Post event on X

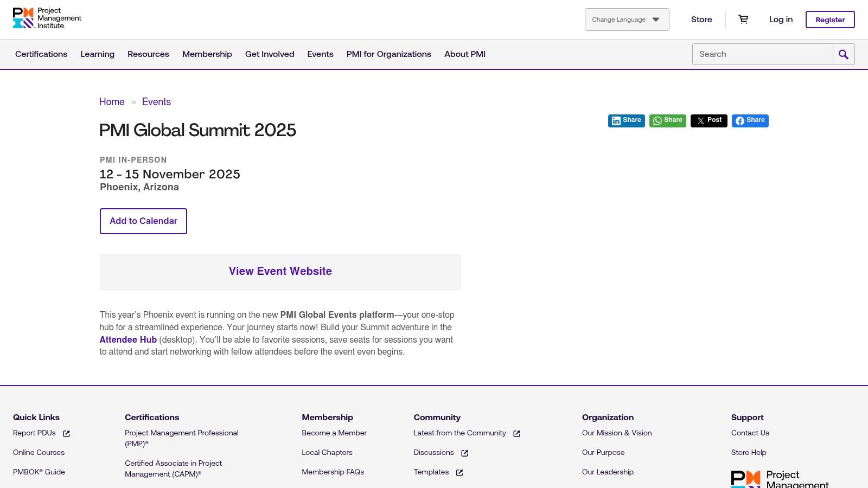(709, 120)
